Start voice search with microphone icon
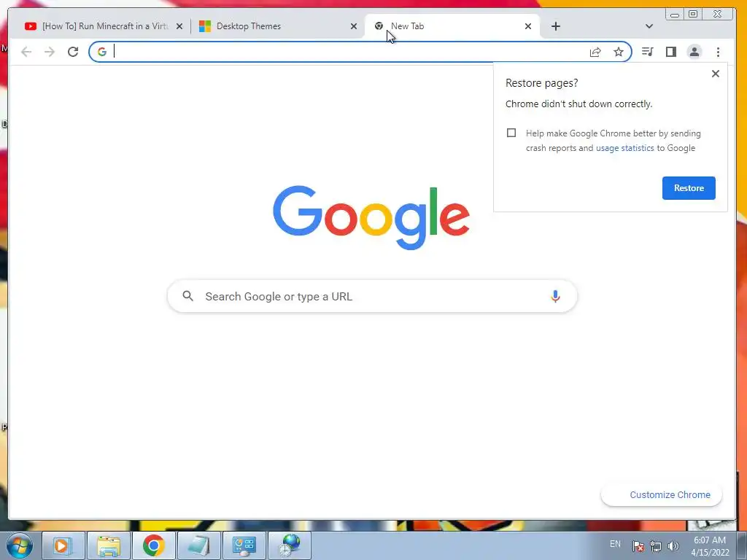Screen dimensions: 747x560 (555, 296)
